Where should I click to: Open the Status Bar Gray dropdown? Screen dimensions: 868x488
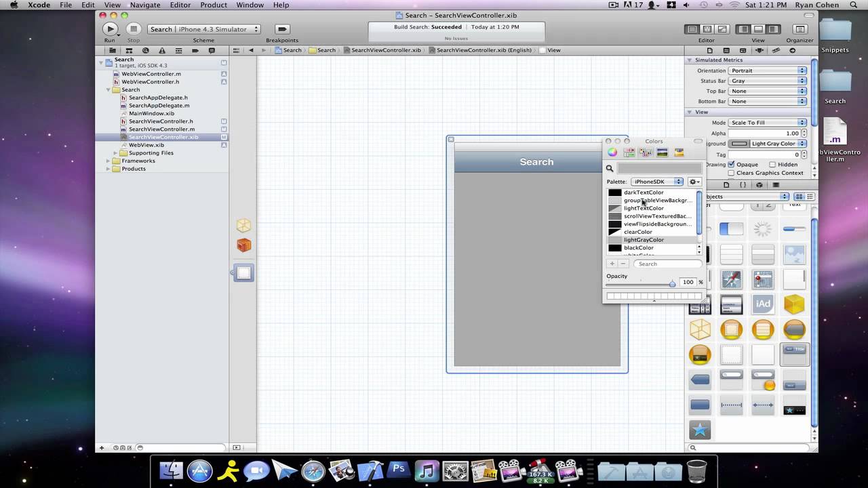coord(767,81)
